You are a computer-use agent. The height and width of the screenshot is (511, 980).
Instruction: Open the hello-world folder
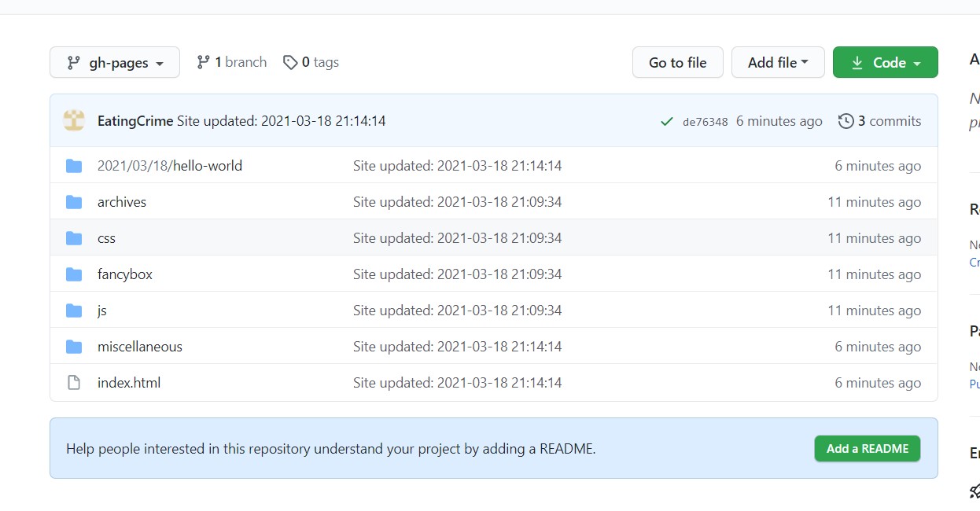tap(207, 166)
